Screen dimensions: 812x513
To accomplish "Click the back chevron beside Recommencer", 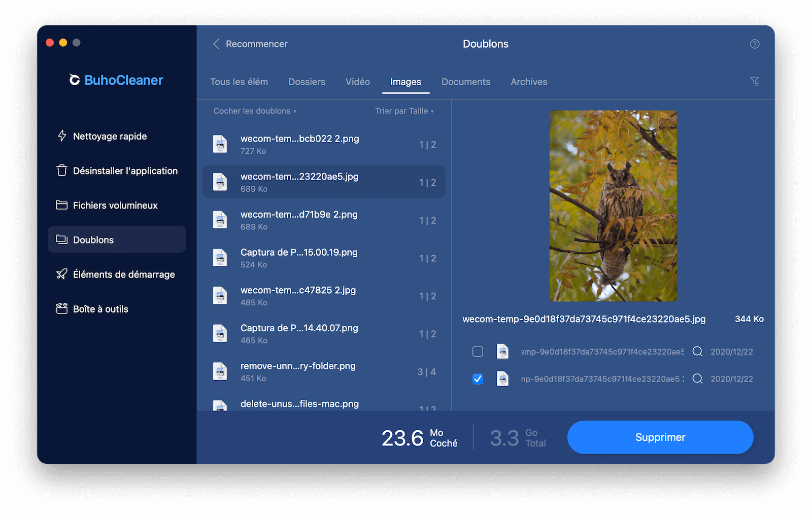I will point(216,44).
